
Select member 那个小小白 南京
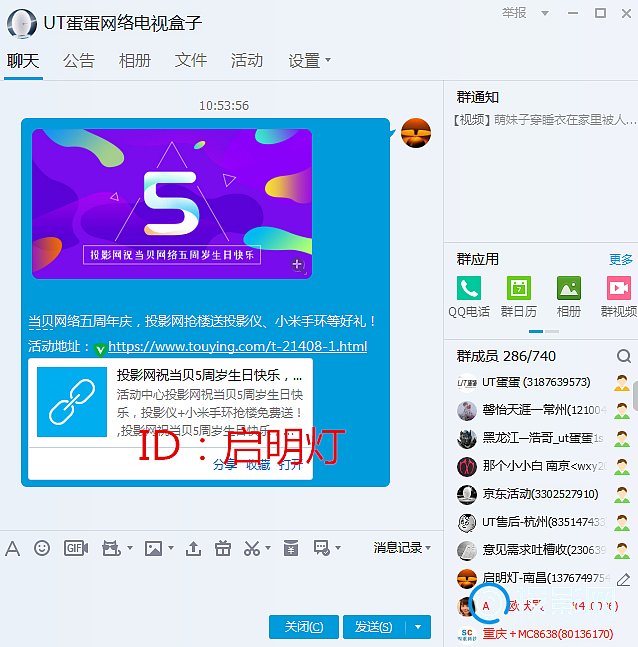pos(544,466)
